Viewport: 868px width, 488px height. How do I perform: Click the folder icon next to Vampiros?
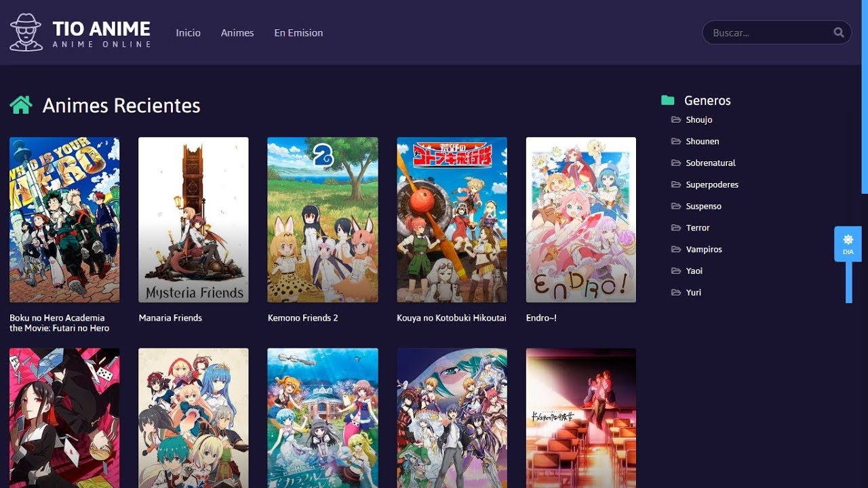pos(676,249)
